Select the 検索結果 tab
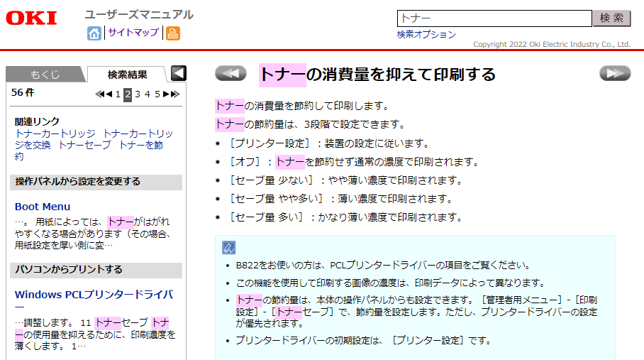 (127, 75)
